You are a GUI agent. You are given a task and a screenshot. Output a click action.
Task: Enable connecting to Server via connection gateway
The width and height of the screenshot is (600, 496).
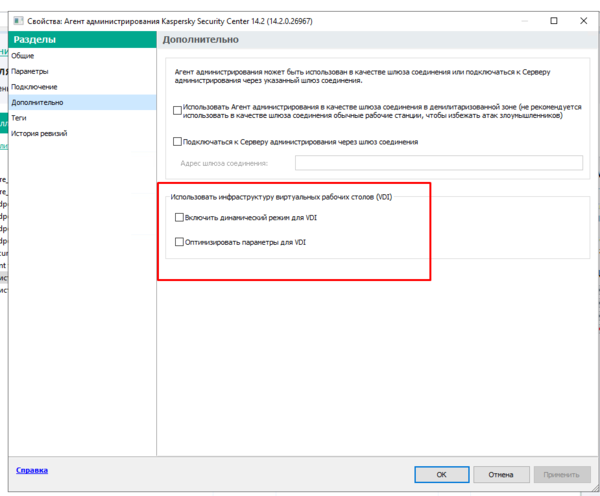click(x=178, y=142)
